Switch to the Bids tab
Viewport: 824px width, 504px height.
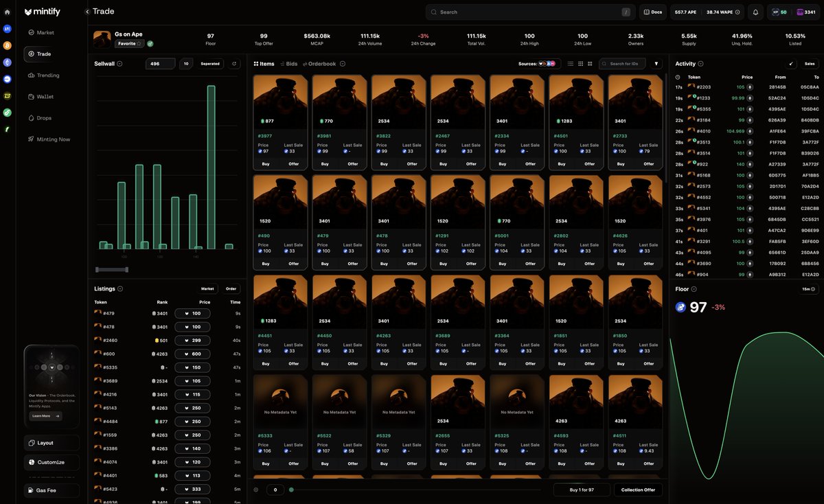pyautogui.click(x=288, y=64)
